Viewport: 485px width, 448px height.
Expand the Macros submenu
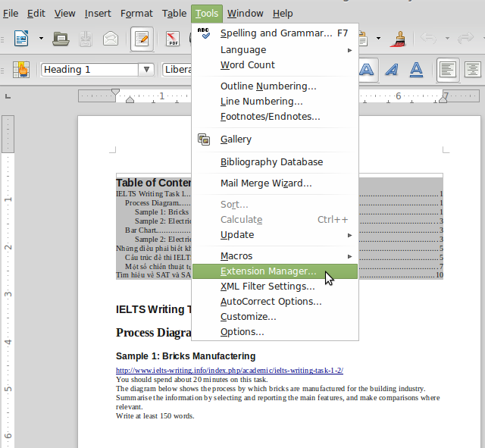pyautogui.click(x=275, y=256)
